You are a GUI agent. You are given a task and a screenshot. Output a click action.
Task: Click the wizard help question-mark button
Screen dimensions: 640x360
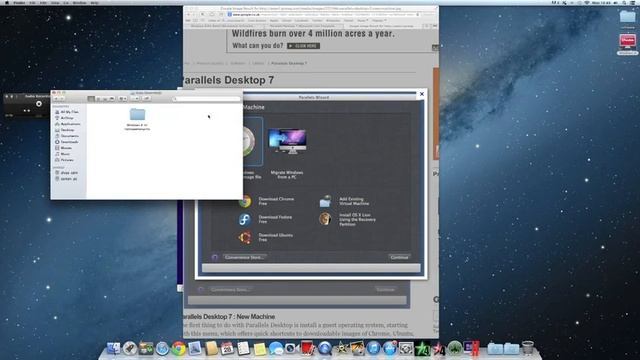click(215, 258)
